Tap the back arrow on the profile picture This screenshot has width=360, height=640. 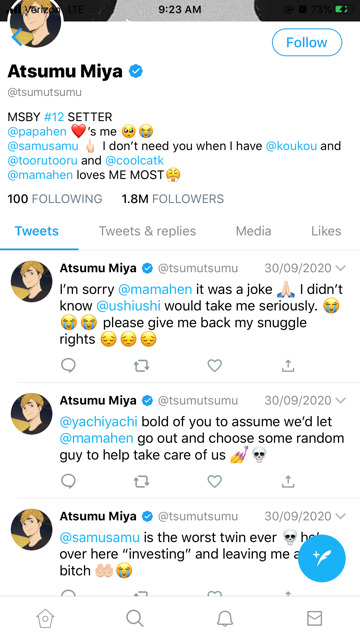(17, 36)
